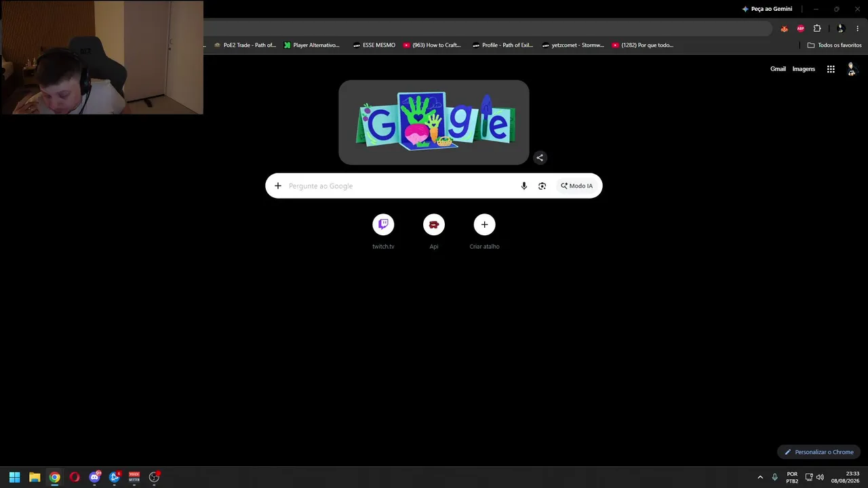The width and height of the screenshot is (868, 488).
Task: Click the Chrome icon in the taskbar
Action: [54, 477]
